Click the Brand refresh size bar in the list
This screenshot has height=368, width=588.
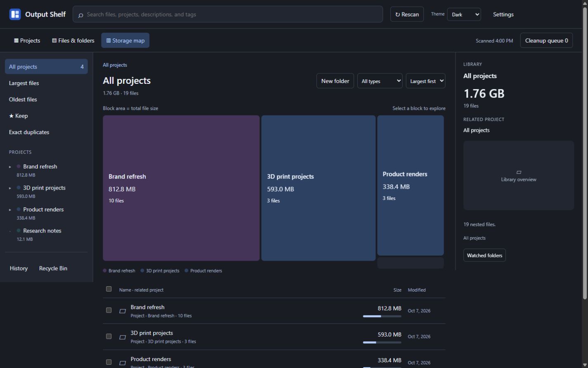tap(382, 316)
